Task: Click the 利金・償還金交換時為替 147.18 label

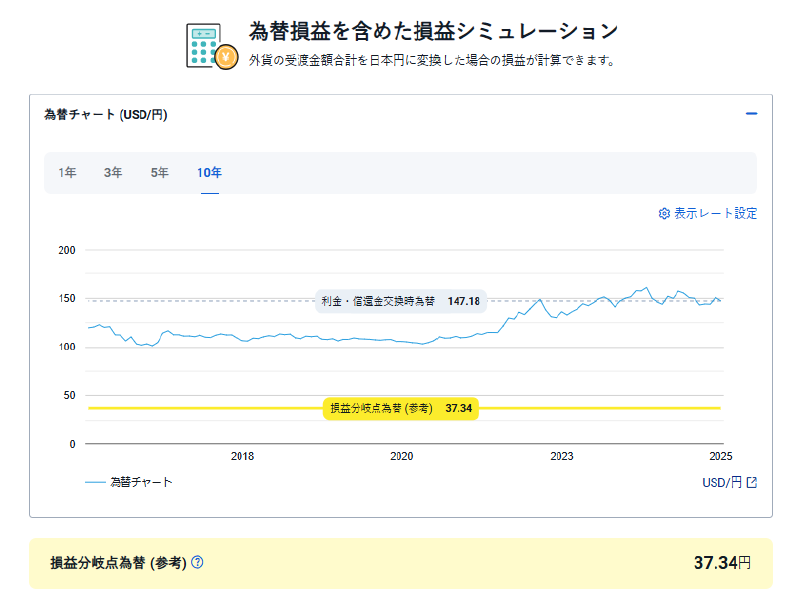Action: pos(400,301)
